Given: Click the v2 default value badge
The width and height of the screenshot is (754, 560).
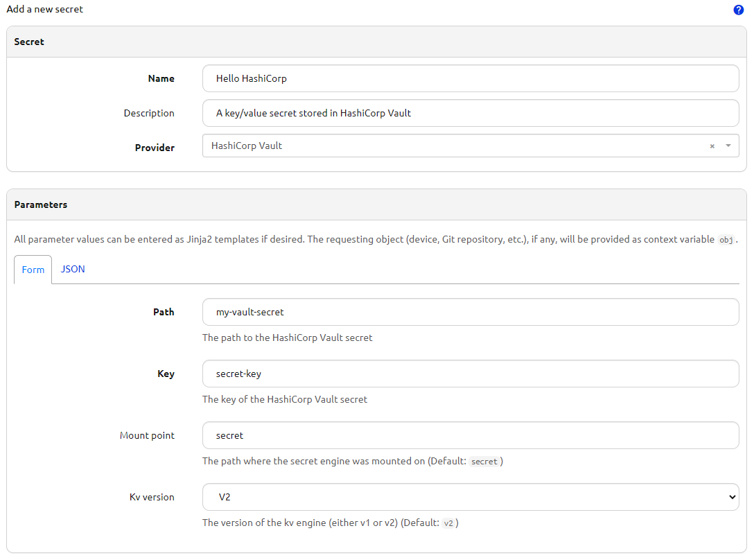Looking at the screenshot, I should (x=448, y=523).
